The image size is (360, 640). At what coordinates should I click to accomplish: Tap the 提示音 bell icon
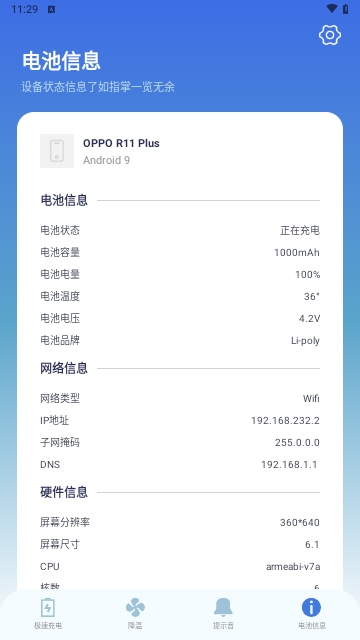[x=223, y=607]
